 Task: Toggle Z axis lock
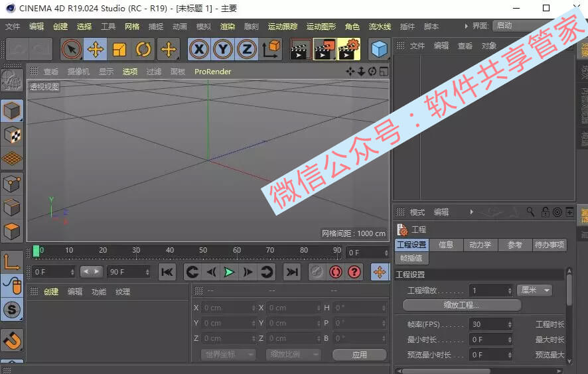point(247,49)
